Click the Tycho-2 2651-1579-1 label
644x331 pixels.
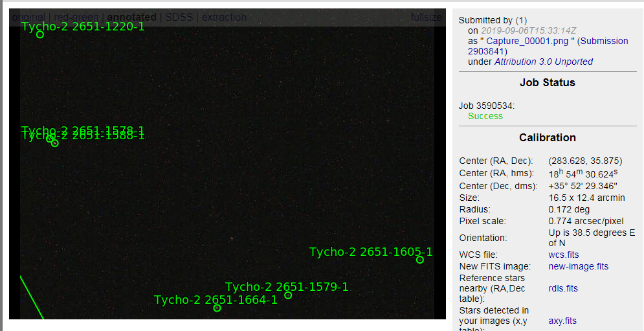(287, 286)
